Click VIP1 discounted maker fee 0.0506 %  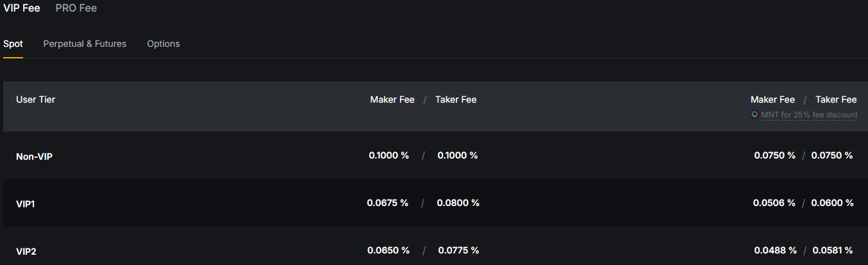(774, 203)
